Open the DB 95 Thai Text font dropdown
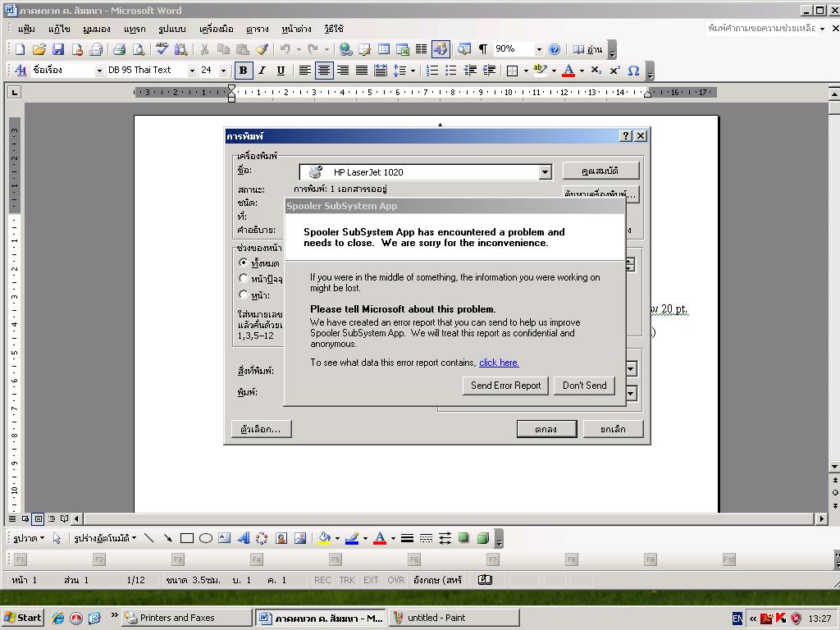Image resolution: width=840 pixels, height=630 pixels. [x=192, y=71]
